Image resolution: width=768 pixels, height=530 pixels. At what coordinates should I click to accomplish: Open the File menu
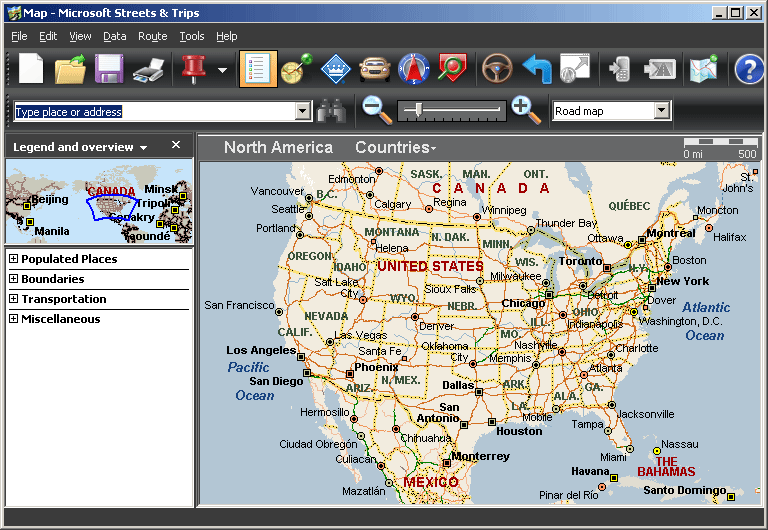(x=19, y=36)
